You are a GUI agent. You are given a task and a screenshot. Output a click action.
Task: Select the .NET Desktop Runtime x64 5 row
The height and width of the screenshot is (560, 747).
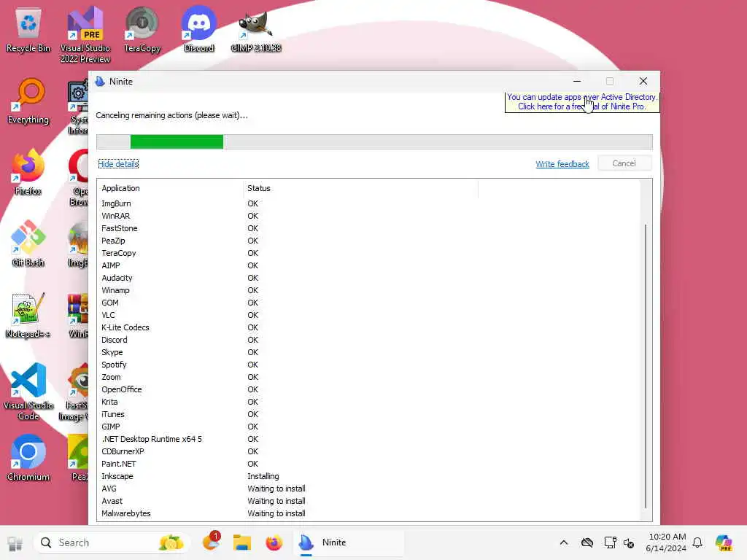[x=368, y=438]
